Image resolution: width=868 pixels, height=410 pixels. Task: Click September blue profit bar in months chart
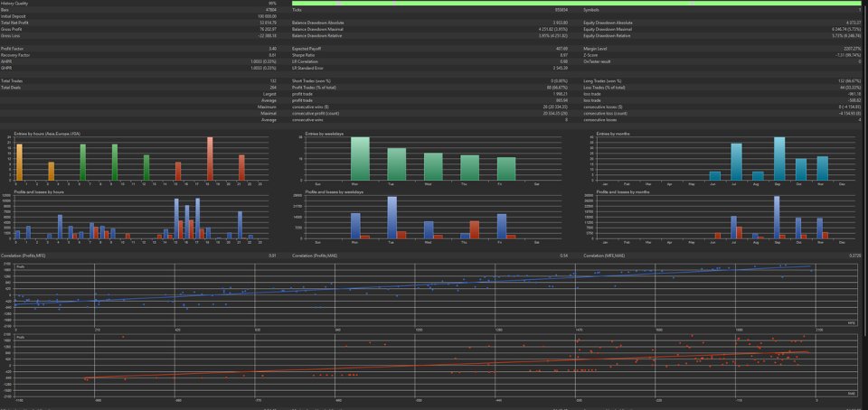pyautogui.click(x=777, y=218)
